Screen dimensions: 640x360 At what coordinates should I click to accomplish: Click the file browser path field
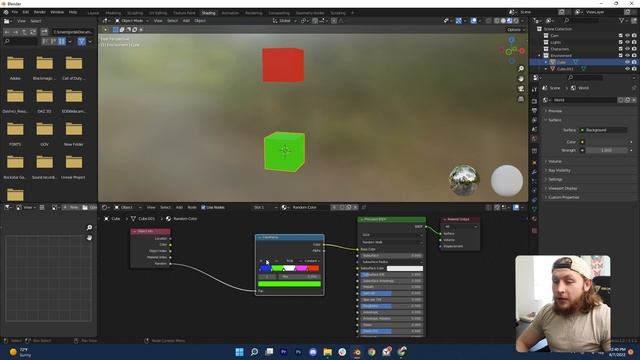(x=72, y=32)
